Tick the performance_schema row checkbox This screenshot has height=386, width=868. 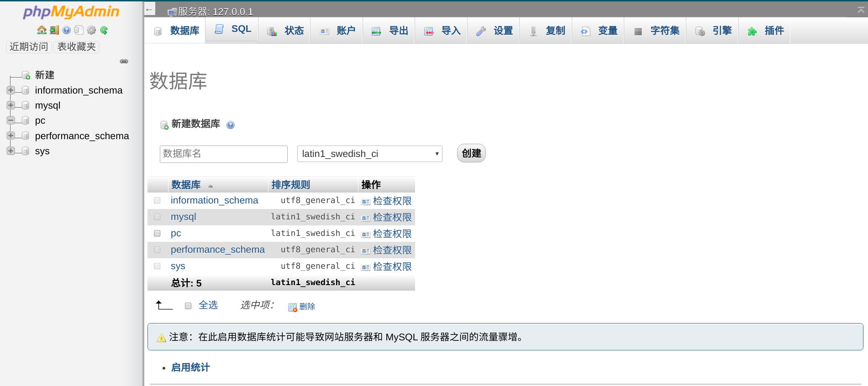[157, 250]
